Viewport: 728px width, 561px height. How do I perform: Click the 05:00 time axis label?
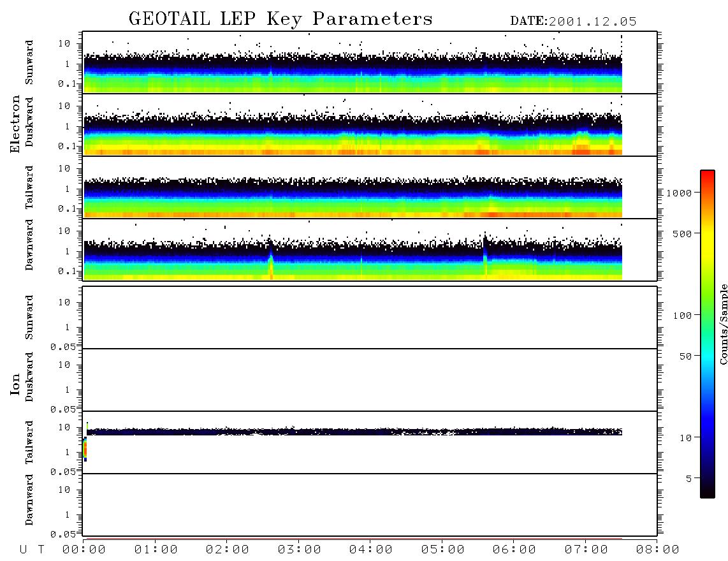point(443,550)
